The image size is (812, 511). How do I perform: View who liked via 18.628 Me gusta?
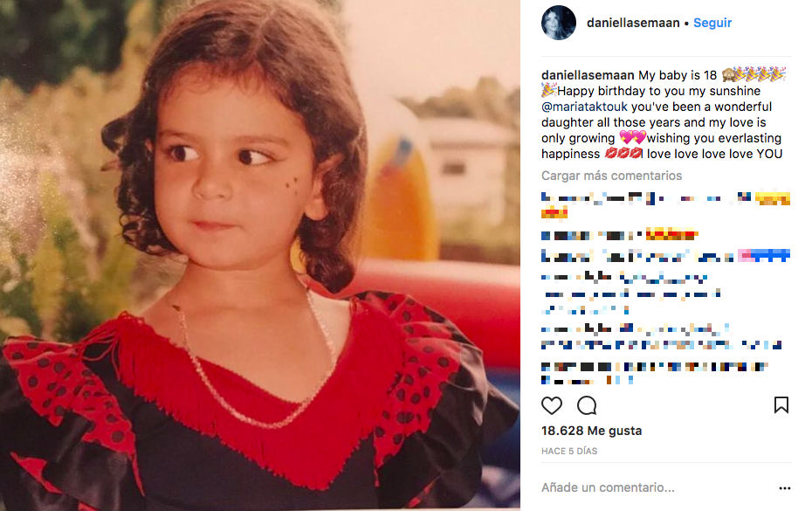click(x=591, y=431)
